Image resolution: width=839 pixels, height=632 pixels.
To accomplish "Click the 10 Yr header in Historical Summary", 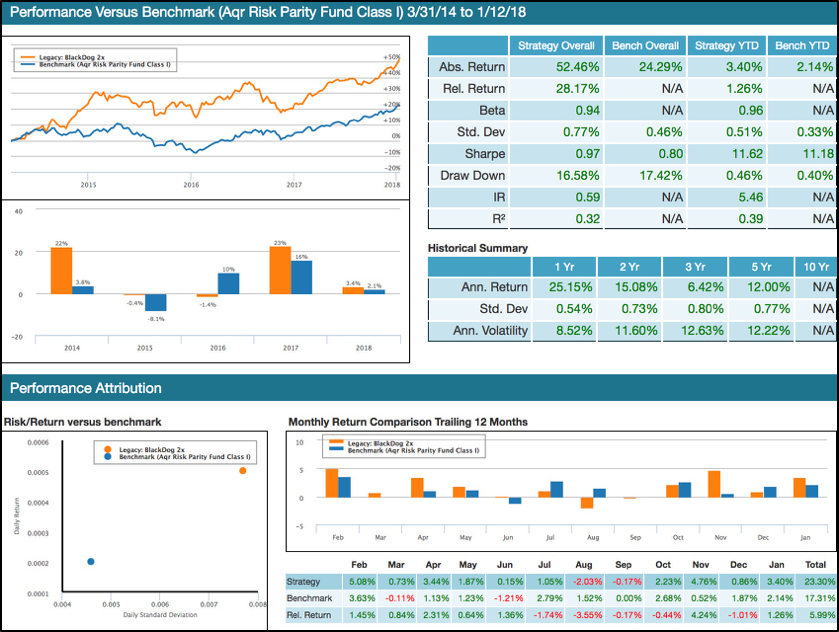I will tap(817, 266).
